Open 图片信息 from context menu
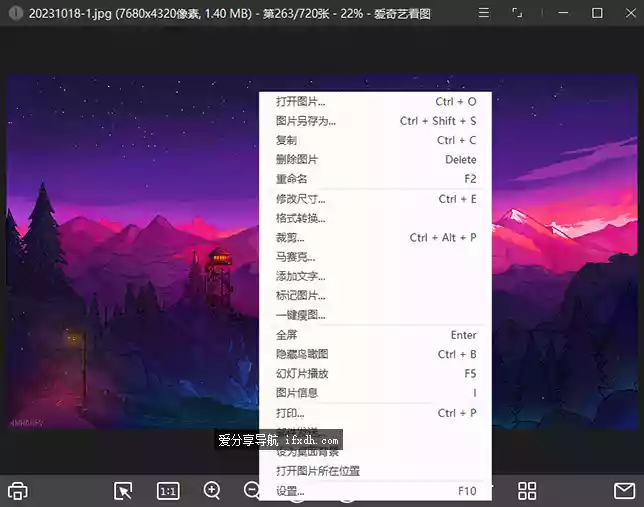644x507 pixels. [375, 393]
